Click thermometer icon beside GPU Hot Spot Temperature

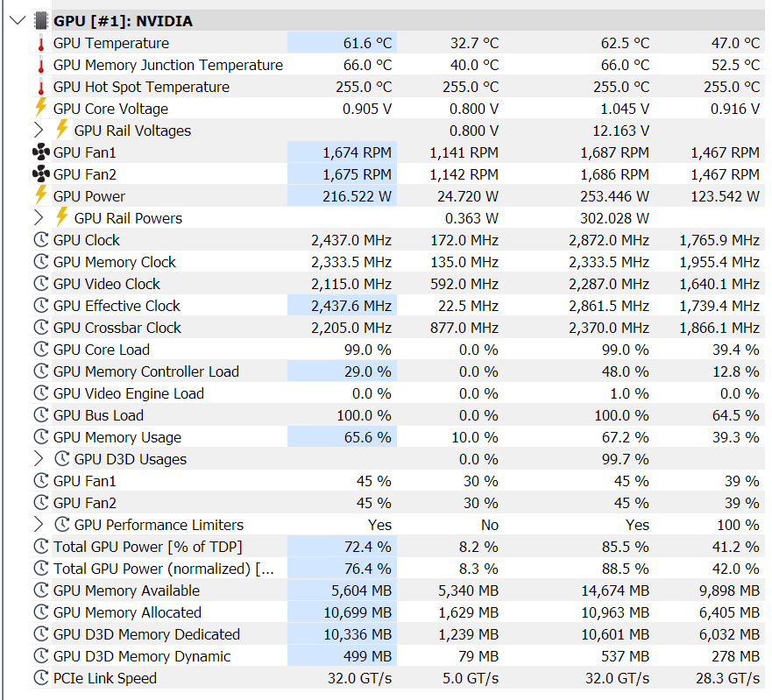[41, 87]
